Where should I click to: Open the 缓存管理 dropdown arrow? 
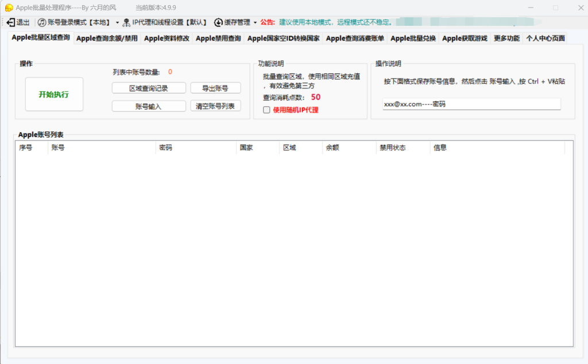[x=255, y=22]
